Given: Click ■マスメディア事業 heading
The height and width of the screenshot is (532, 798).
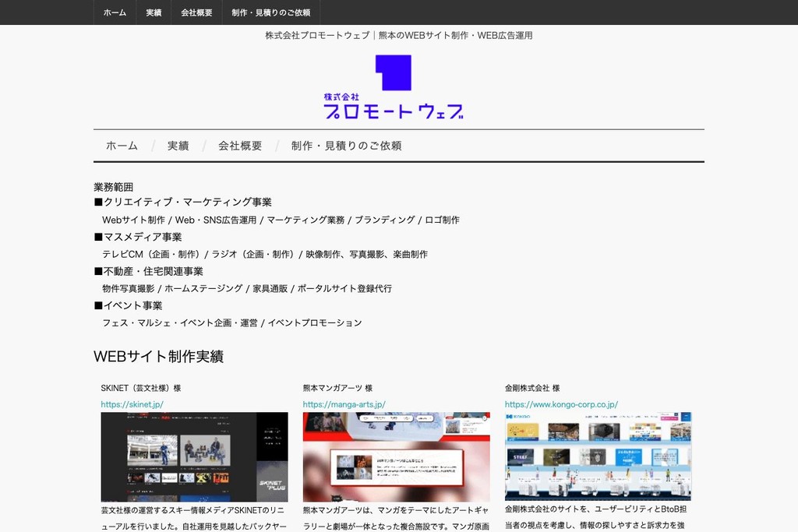Looking at the screenshot, I should 138,237.
